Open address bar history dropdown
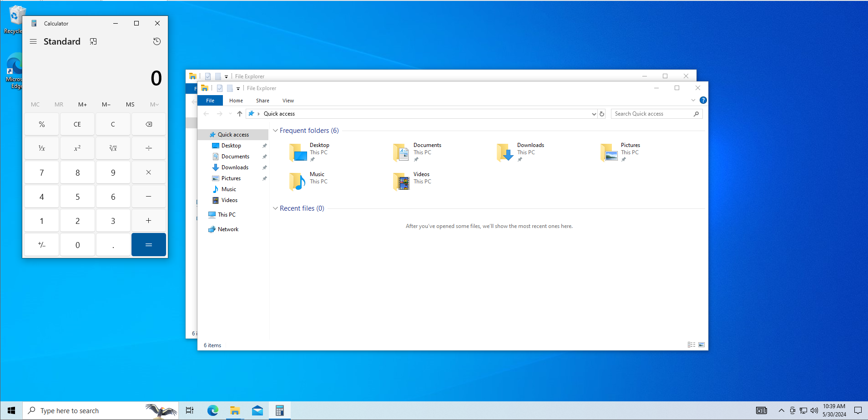This screenshot has width=868, height=420. point(594,114)
